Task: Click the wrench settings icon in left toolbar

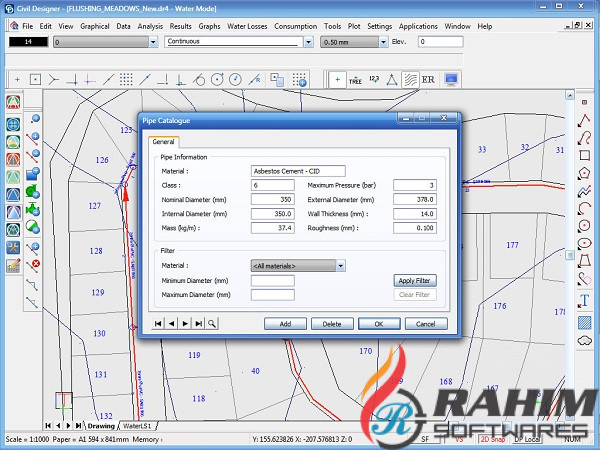Action: point(14,247)
